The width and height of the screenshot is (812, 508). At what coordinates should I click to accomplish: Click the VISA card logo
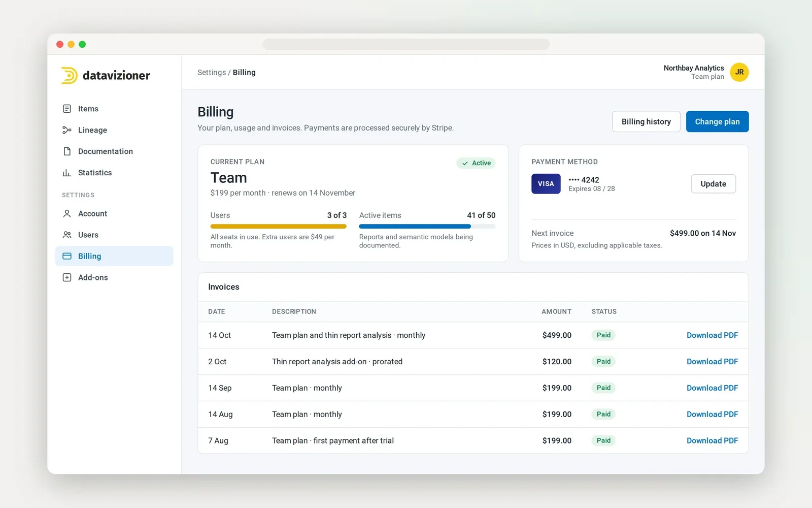(546, 184)
